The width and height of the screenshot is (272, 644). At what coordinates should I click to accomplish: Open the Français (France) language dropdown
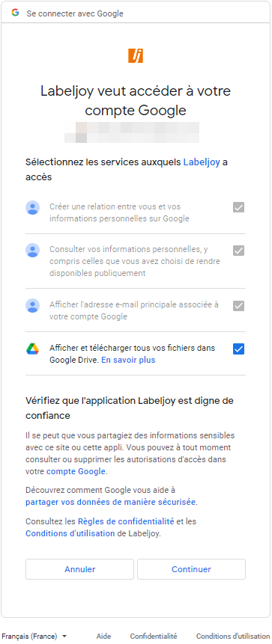34,636
